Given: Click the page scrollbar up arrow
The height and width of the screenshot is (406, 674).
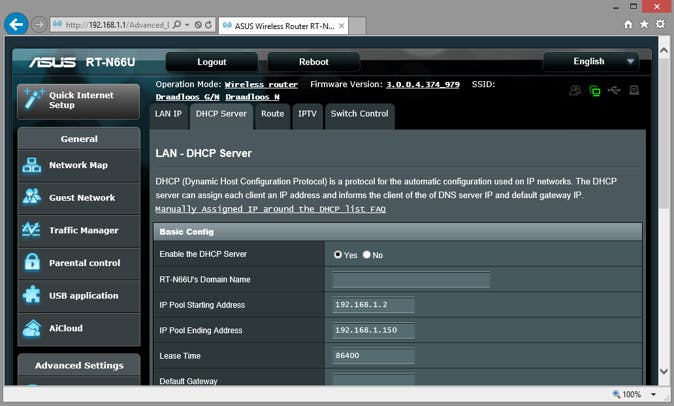Looking at the screenshot, I should coord(664,50).
